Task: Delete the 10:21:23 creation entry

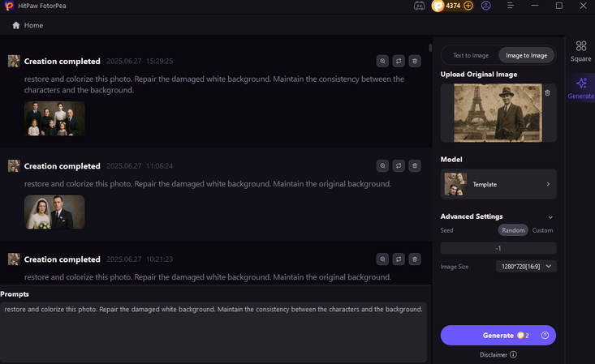Action: 415,259
